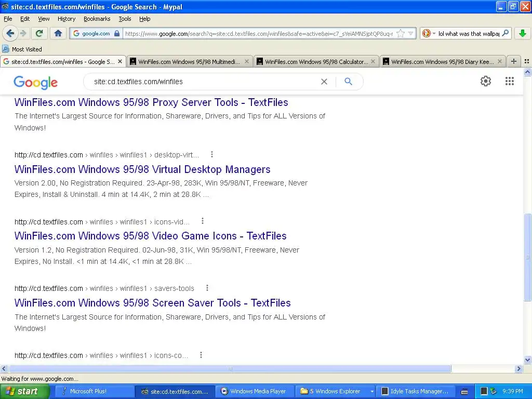This screenshot has width=532, height=399.
Task: Open Google quick settings gear
Action: [486, 81]
